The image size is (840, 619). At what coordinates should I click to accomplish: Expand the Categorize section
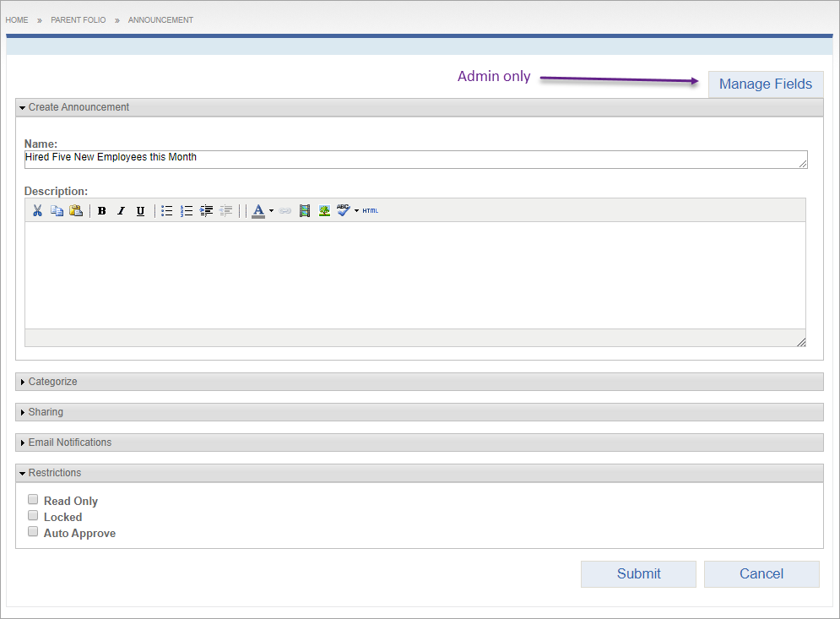click(x=52, y=382)
